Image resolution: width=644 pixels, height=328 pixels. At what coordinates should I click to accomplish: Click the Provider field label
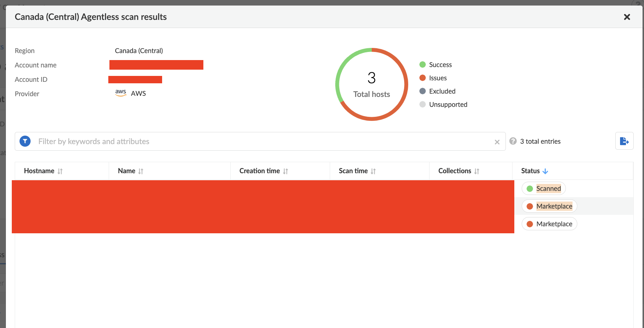(27, 94)
